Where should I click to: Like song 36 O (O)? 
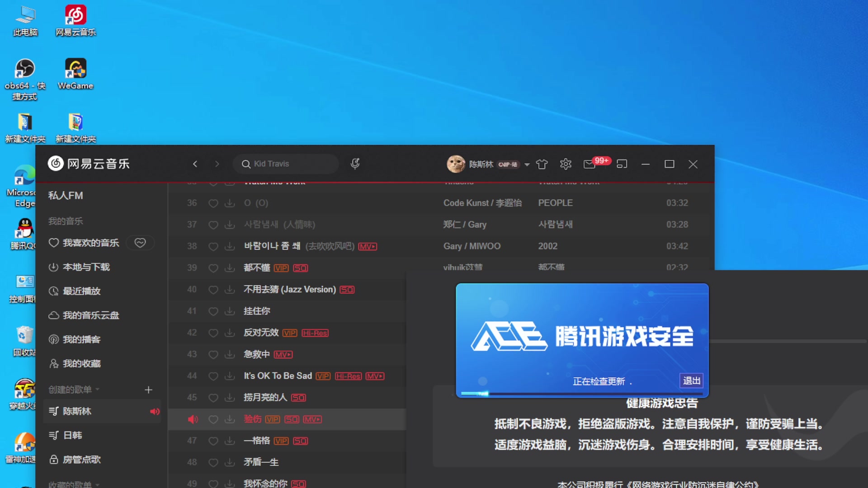pyautogui.click(x=213, y=203)
